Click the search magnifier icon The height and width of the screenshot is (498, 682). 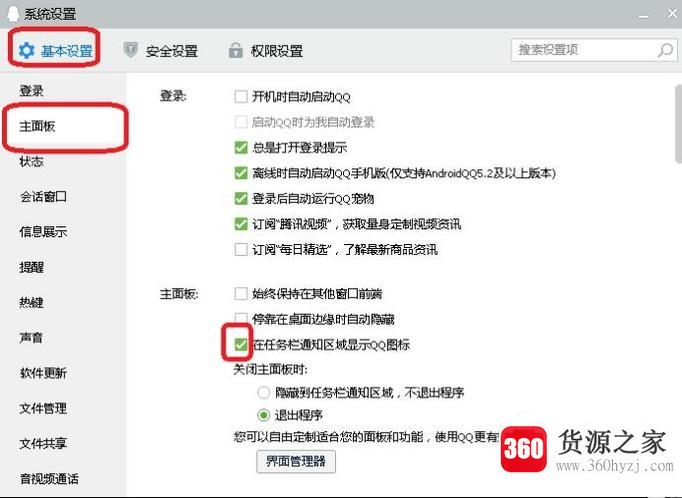pyautogui.click(x=665, y=50)
